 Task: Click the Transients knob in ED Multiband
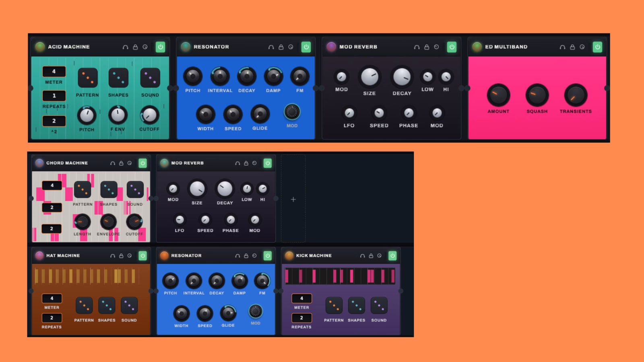pyautogui.click(x=576, y=95)
